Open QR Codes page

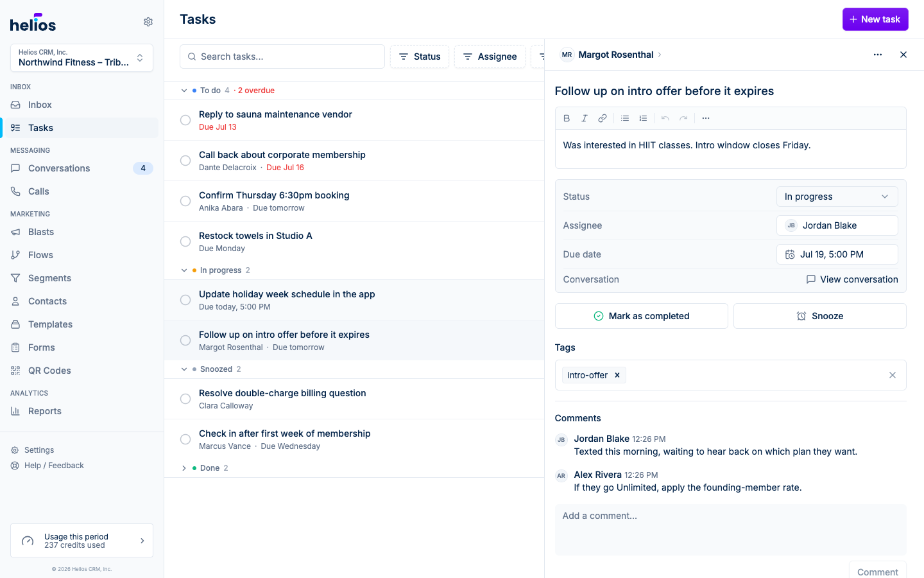tap(81, 371)
